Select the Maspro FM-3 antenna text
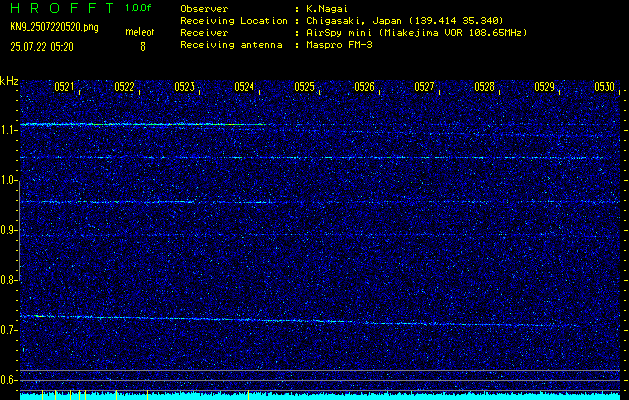Viewport: 629px width, 400px height. pyautogui.click(x=339, y=45)
